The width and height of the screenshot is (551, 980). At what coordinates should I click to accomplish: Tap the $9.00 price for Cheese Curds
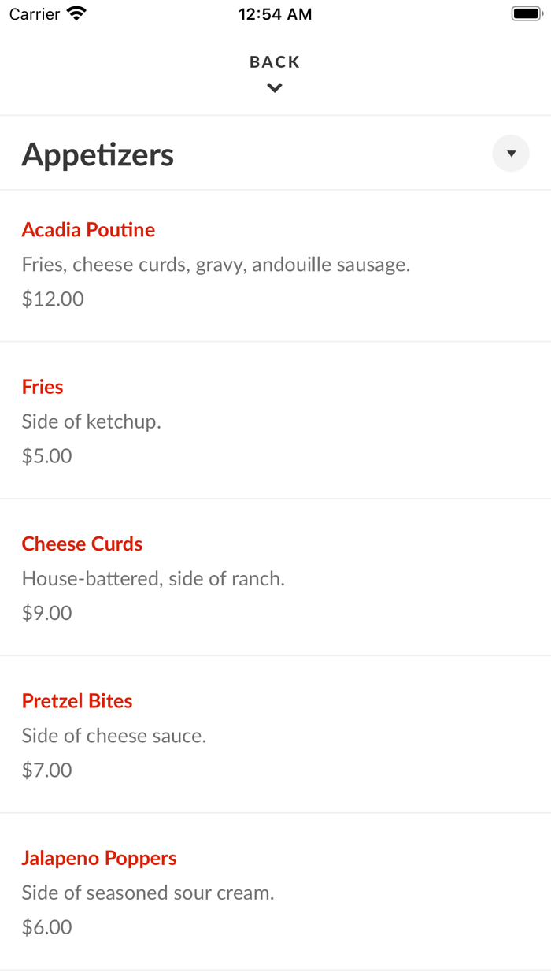click(x=46, y=613)
